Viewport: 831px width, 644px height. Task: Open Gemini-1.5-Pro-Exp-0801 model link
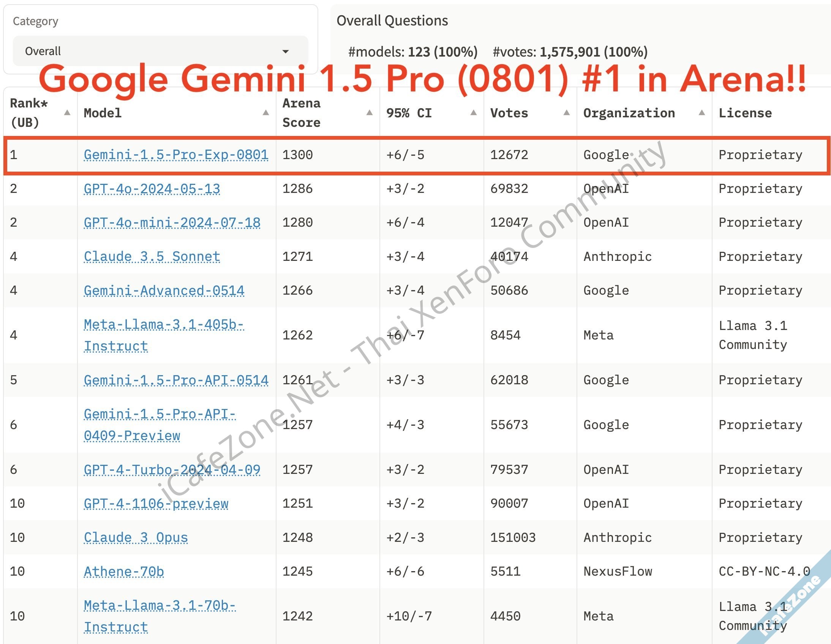[x=176, y=155]
